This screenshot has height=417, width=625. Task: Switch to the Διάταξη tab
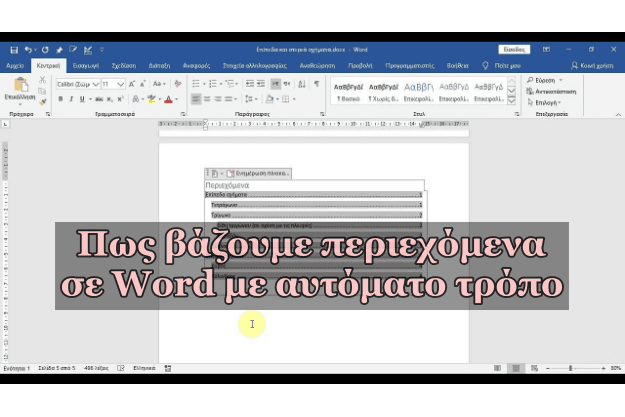159,66
